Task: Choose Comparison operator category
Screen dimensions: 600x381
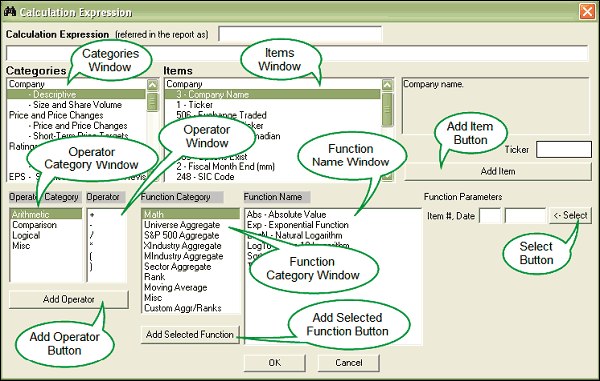Action: [34, 225]
